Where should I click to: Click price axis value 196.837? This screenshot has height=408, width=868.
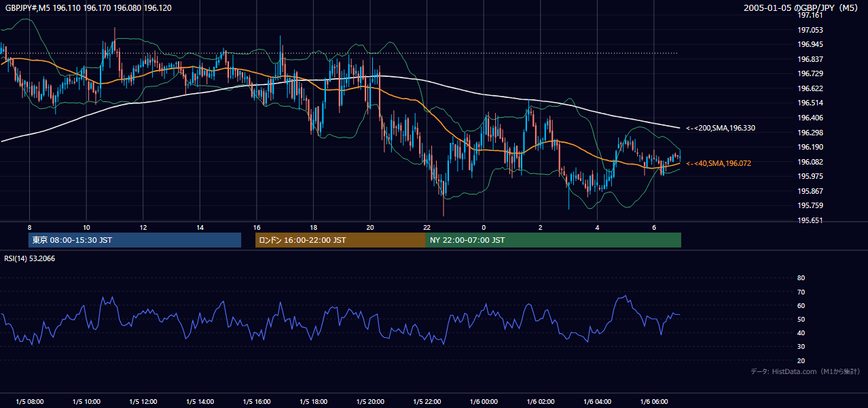coord(810,59)
